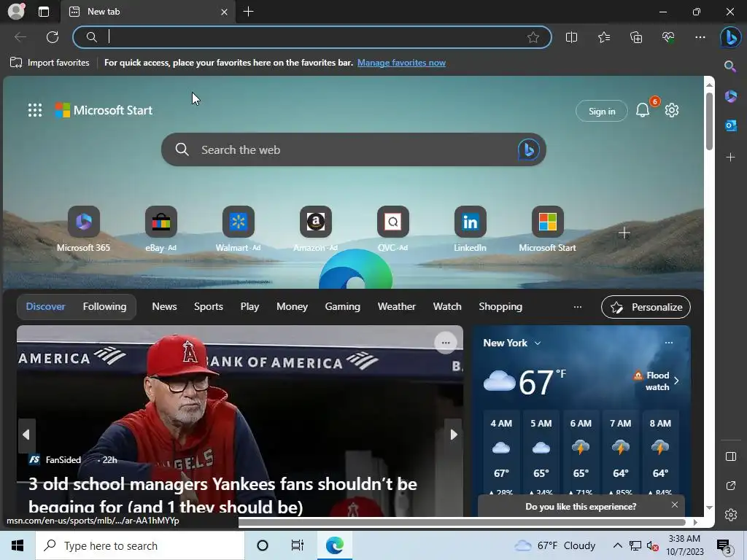Close the New tab tab

pos(225,12)
